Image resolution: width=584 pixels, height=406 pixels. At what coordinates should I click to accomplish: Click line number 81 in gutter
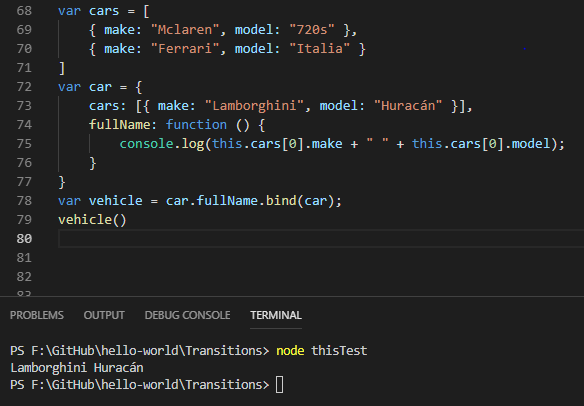[x=24, y=258]
